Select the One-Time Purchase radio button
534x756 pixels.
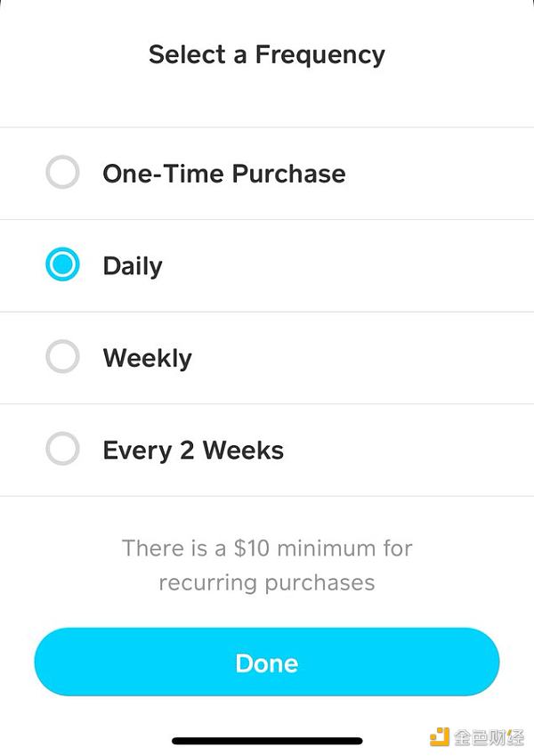[x=62, y=173]
